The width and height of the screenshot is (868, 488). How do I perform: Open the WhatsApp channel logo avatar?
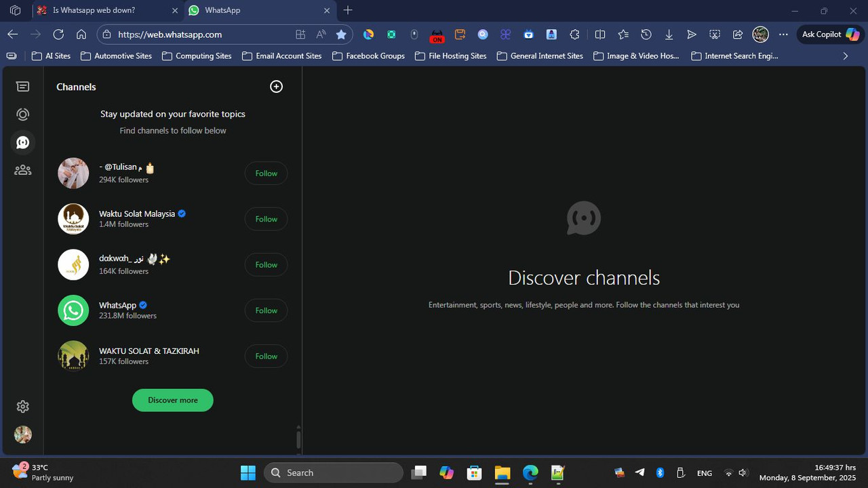click(x=73, y=310)
